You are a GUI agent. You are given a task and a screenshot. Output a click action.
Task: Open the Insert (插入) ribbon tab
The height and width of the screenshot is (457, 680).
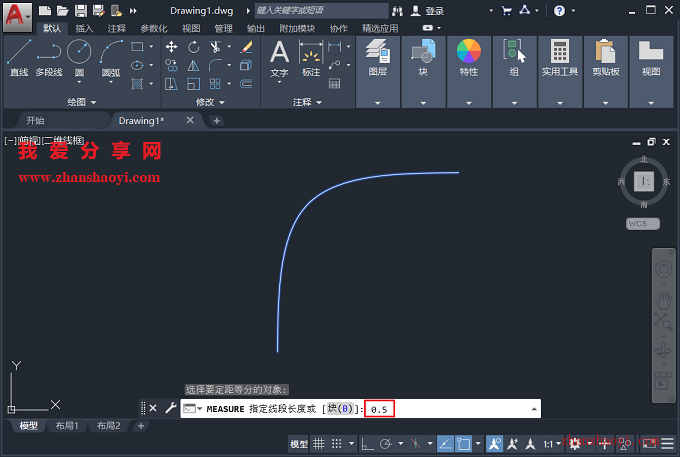pyautogui.click(x=84, y=29)
